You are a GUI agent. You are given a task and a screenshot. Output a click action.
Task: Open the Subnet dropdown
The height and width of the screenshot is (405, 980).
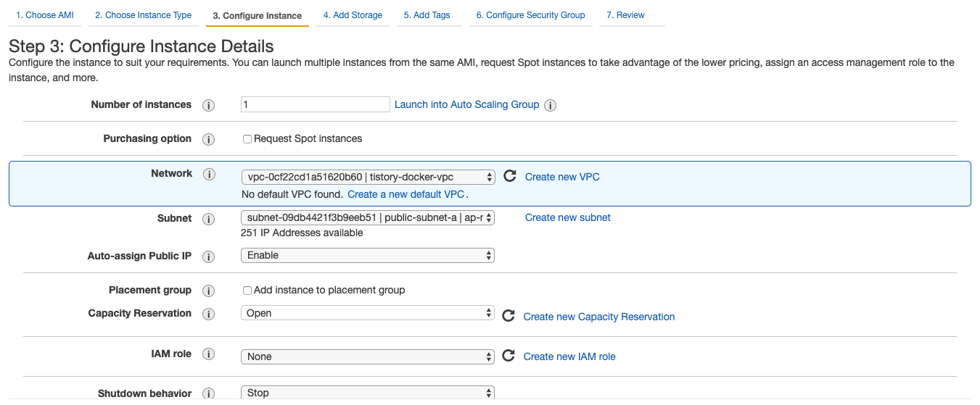click(367, 217)
